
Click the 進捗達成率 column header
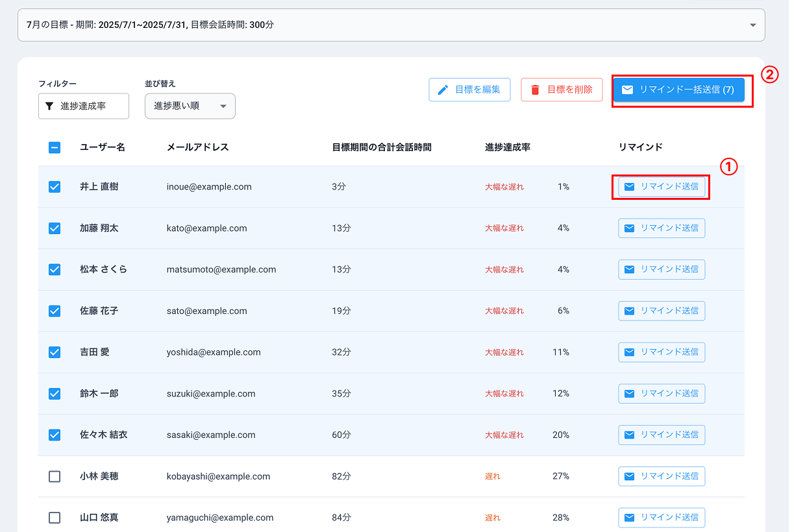click(x=508, y=147)
